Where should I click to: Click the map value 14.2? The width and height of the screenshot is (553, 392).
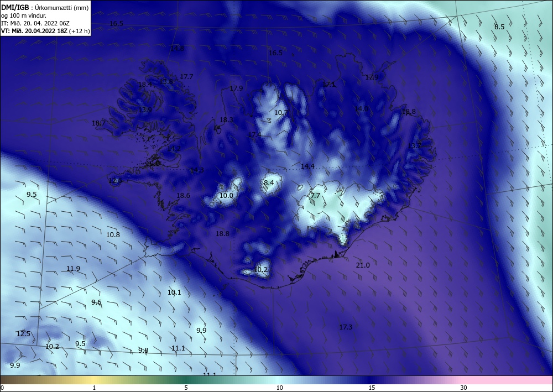coord(174,149)
